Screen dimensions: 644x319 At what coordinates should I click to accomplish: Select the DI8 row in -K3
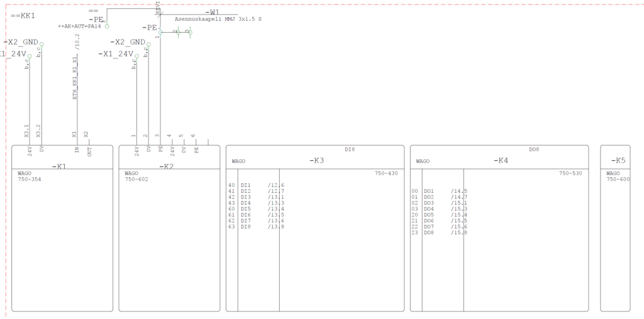tap(245, 227)
